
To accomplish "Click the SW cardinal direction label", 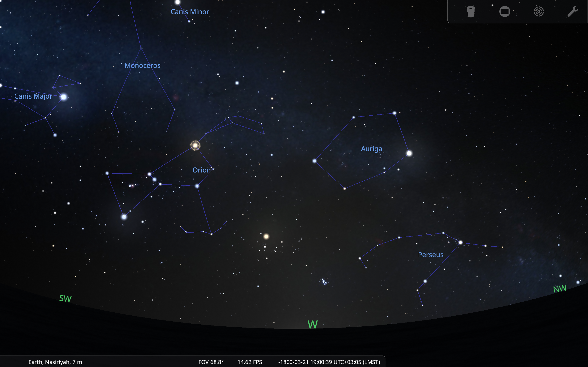I will pos(65,298).
